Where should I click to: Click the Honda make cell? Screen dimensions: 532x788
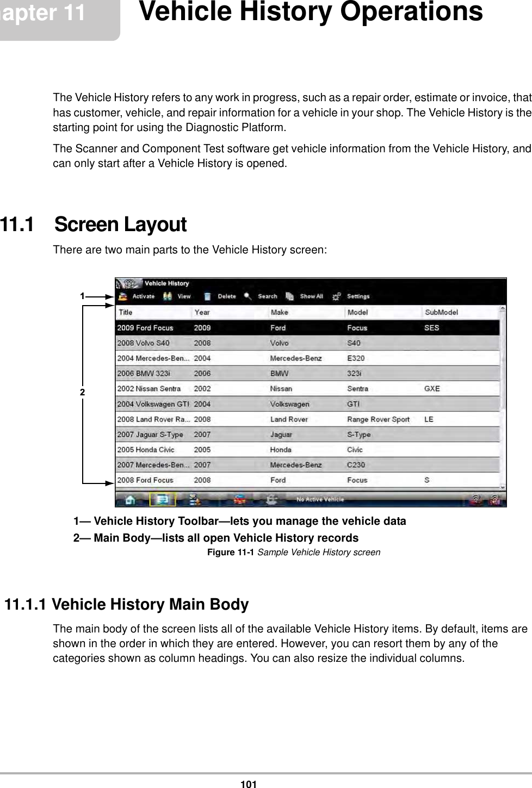281,450
